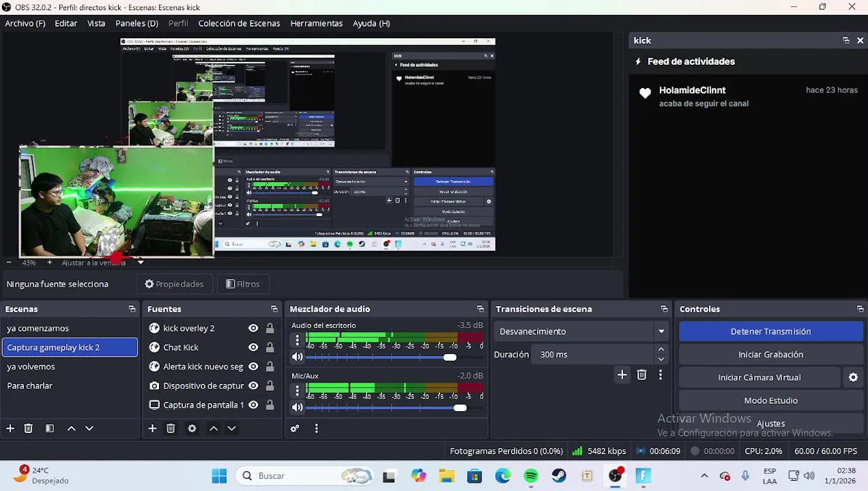Add a new source in Fuentes
This screenshot has width=868, height=491.
tap(152, 428)
